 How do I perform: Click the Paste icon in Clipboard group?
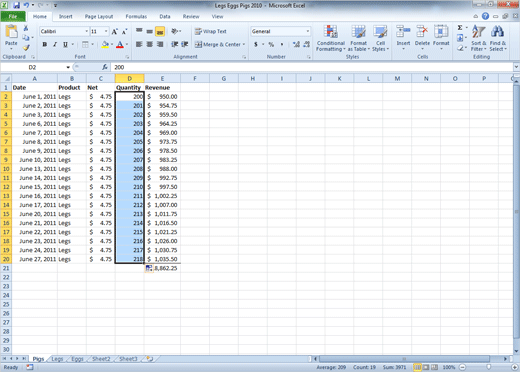(11, 32)
